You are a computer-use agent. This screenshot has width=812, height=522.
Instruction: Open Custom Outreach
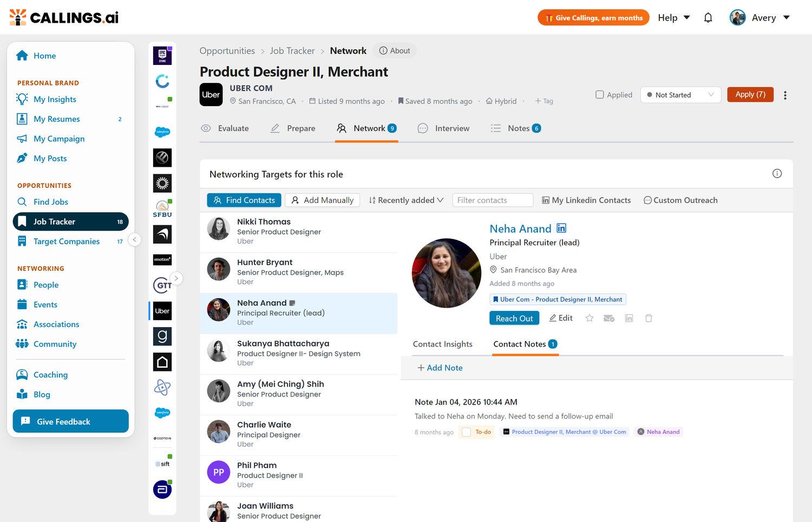(x=680, y=200)
